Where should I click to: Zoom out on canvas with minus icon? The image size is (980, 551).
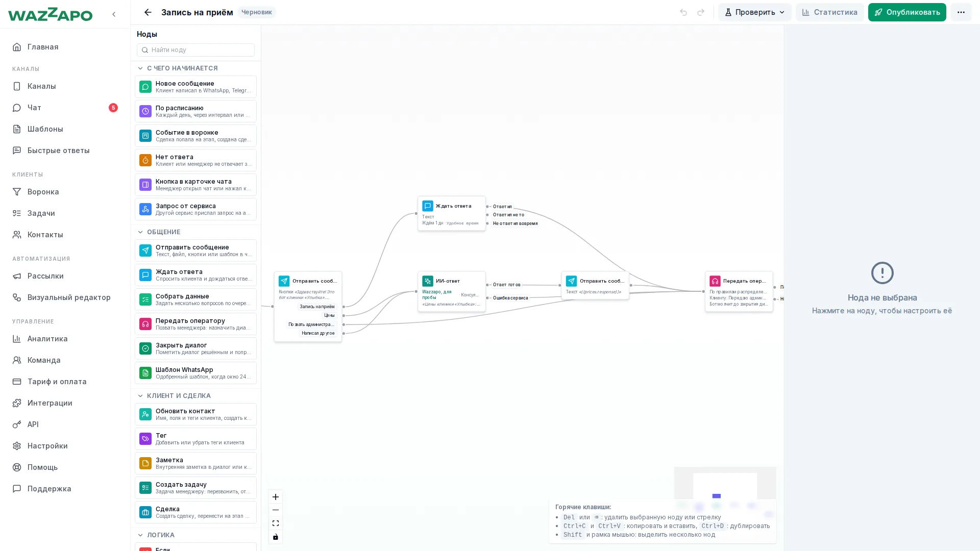(276, 510)
